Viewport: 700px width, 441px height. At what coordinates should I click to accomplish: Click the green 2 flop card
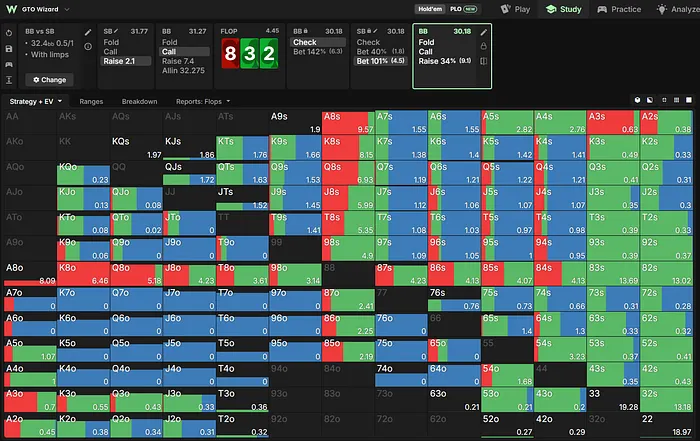(269, 54)
